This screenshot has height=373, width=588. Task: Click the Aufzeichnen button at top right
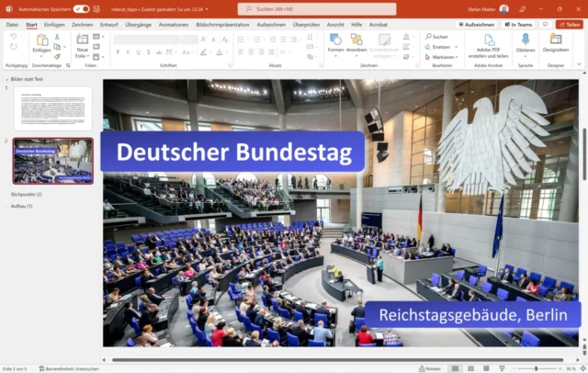[x=475, y=25]
